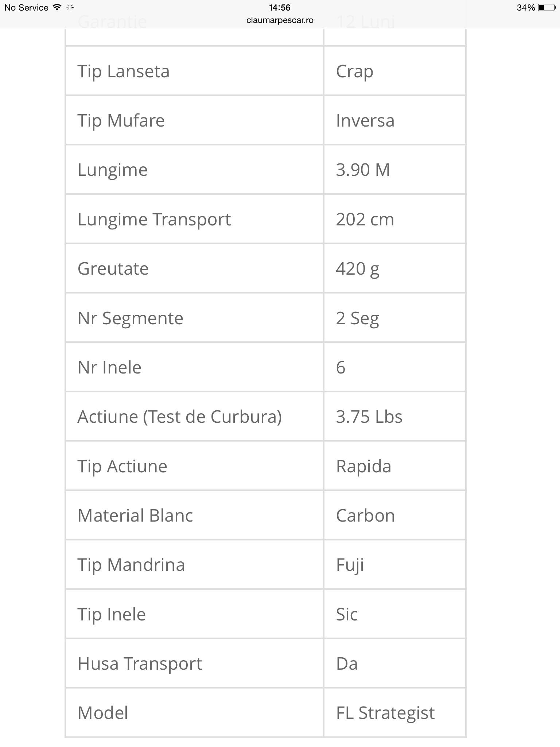The image size is (560, 747).
Task: Select the Tip Lanseta row label
Action: coord(123,71)
